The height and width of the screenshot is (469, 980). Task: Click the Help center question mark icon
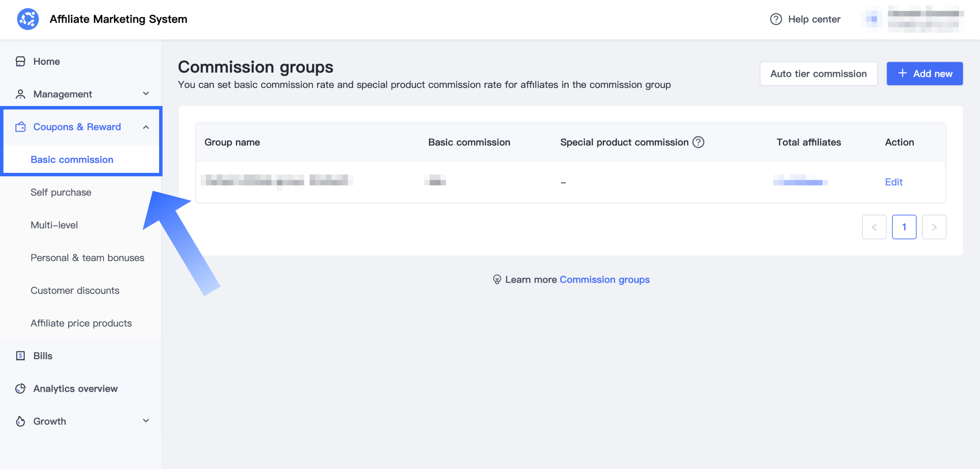pos(776,19)
